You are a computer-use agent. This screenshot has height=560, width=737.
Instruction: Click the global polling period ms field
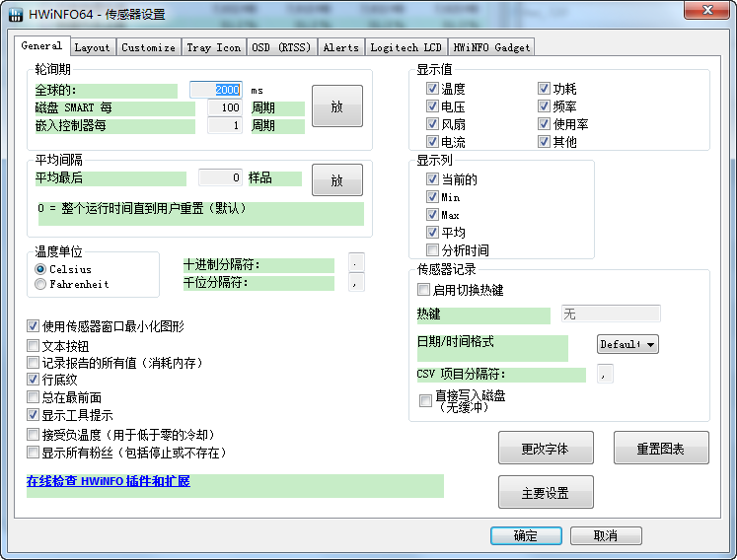[x=216, y=90]
